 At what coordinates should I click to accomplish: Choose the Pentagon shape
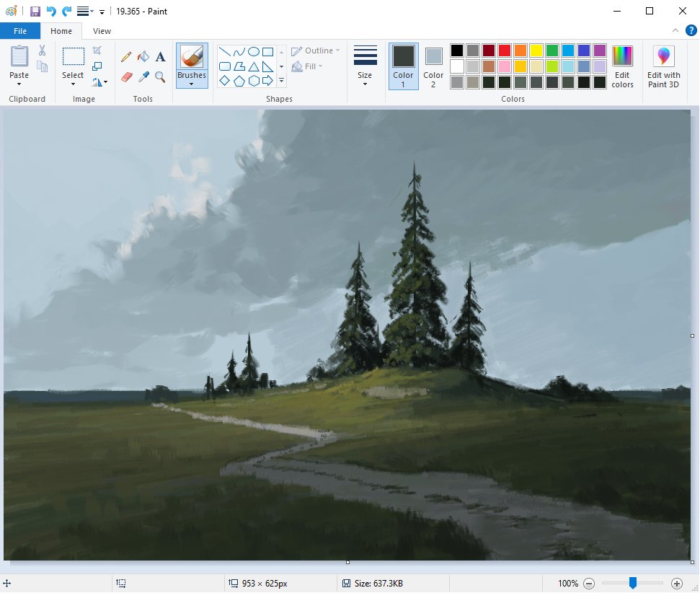[239, 81]
